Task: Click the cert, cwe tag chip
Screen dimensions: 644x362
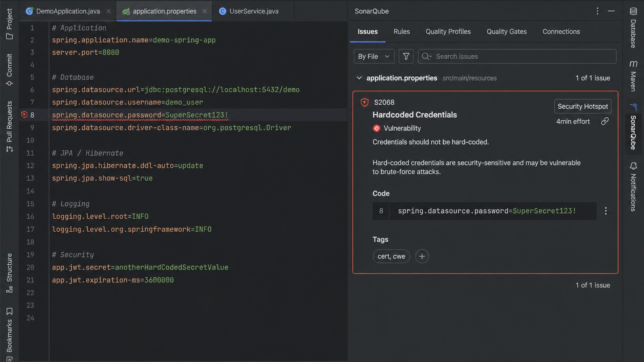Action: click(391, 256)
